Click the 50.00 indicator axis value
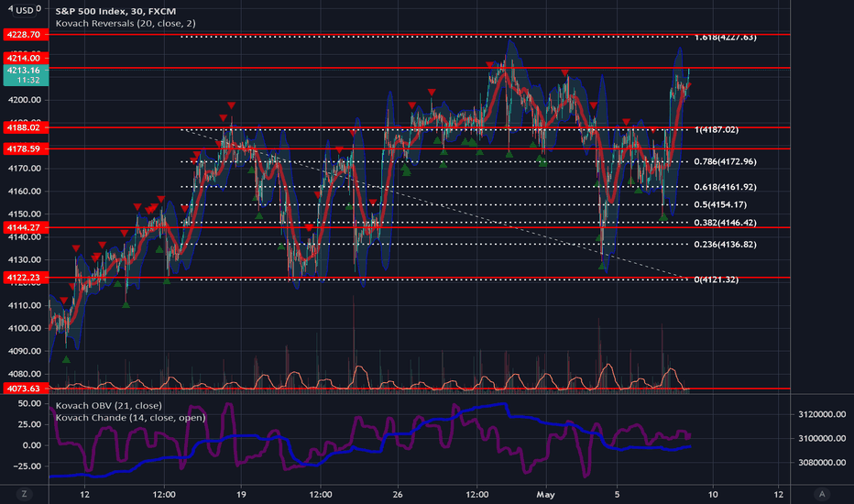Image resolution: width=854 pixels, height=504 pixels. (29, 403)
